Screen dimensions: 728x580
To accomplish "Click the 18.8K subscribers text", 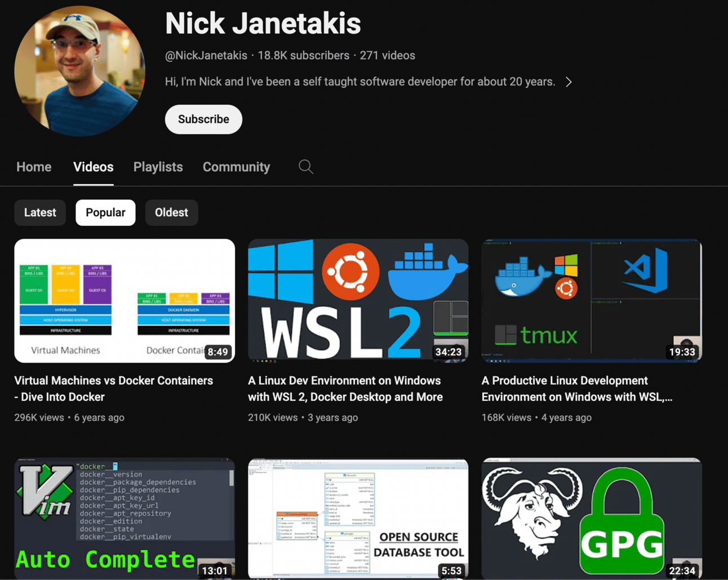I will [304, 55].
